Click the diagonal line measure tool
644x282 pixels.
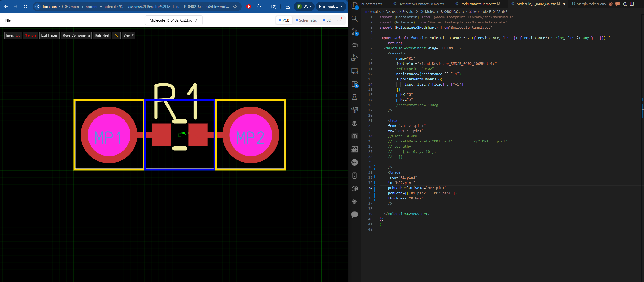[116, 35]
